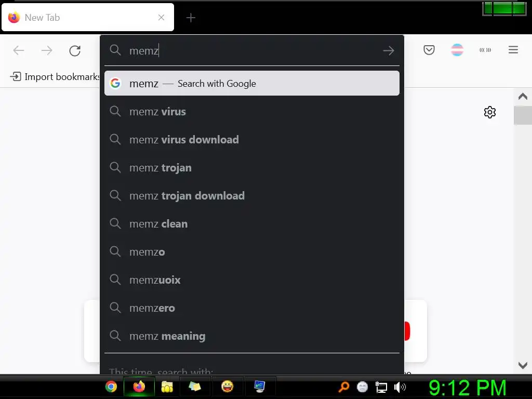Pick the memz trojan suggestion
Viewport: 532px width, 399px height.
pyautogui.click(x=252, y=168)
